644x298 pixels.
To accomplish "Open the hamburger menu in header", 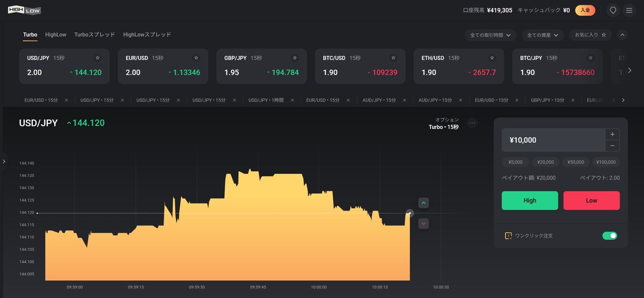I will pos(629,10).
